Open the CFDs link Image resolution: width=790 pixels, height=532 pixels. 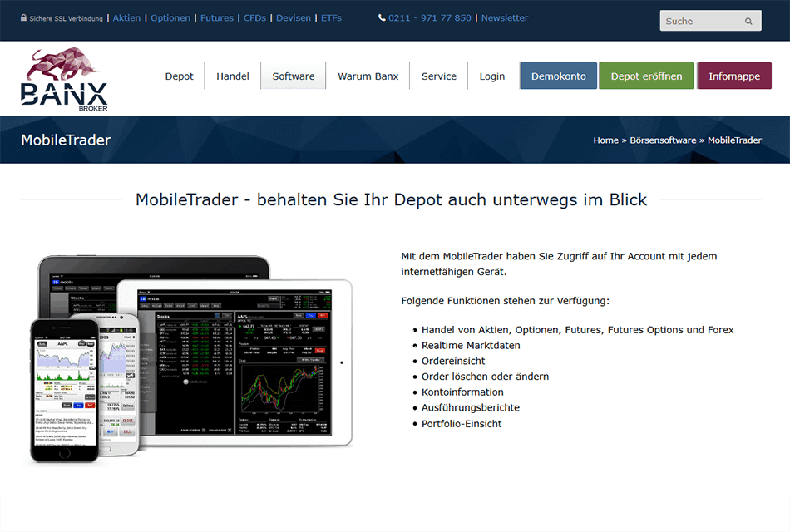click(254, 17)
